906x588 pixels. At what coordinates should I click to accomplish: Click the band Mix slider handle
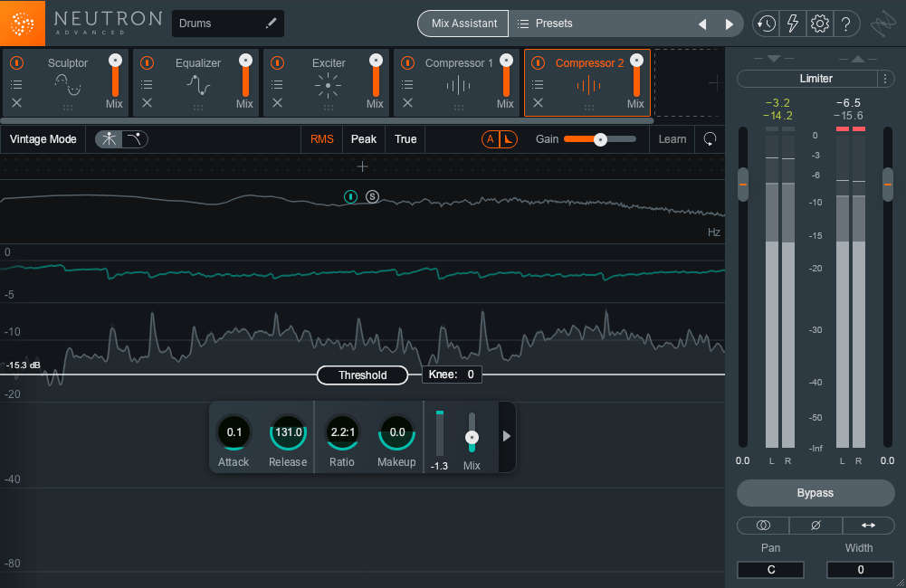pos(472,437)
